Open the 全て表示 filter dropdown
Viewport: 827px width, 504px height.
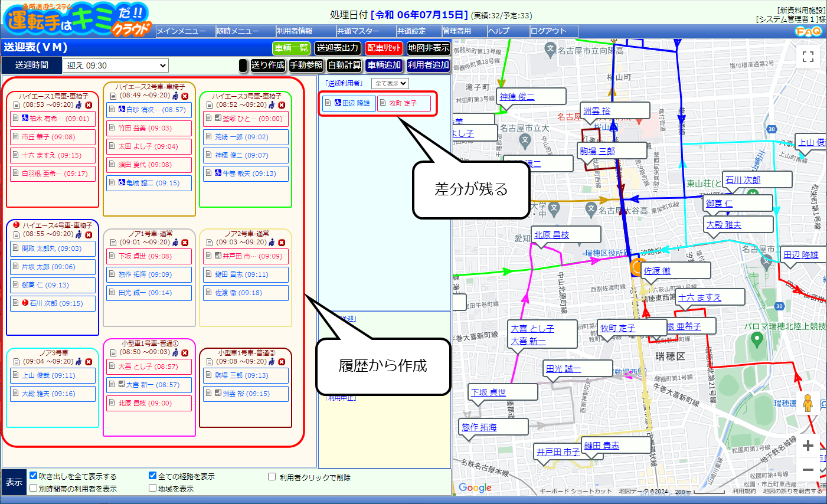click(390, 83)
